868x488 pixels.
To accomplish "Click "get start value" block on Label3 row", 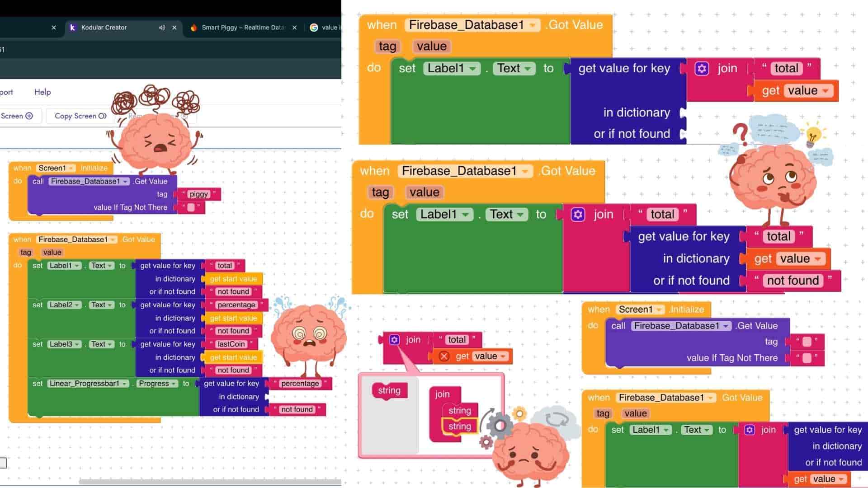I will 233,358.
